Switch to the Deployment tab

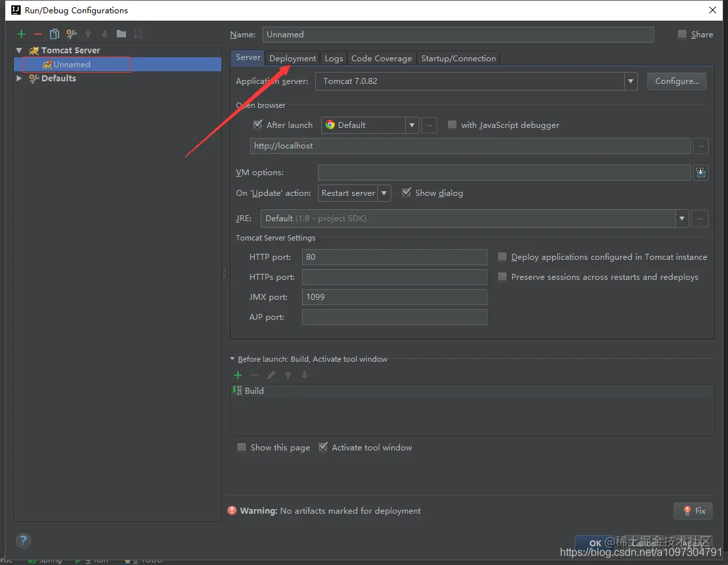293,59
